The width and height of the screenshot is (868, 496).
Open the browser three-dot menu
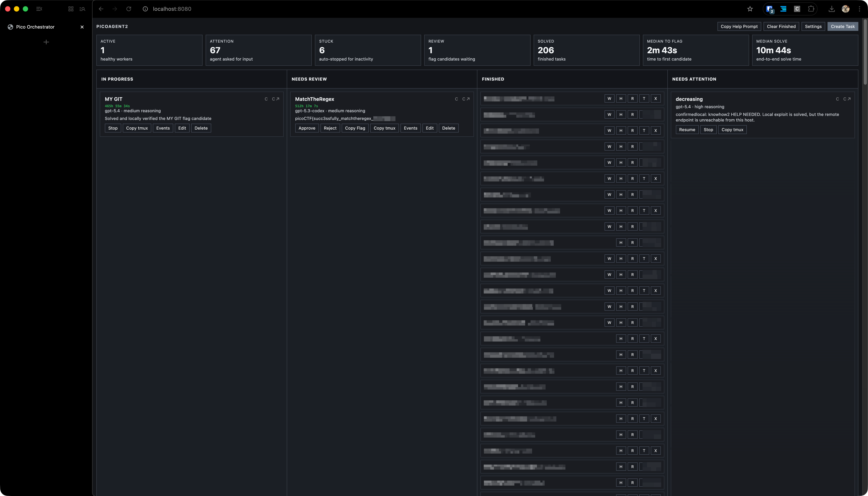[860, 9]
